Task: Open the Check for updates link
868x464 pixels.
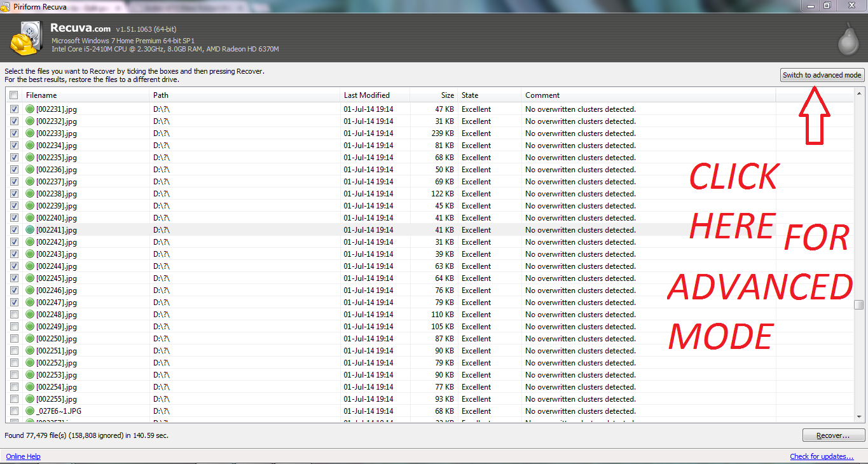Action: pyautogui.click(x=822, y=456)
